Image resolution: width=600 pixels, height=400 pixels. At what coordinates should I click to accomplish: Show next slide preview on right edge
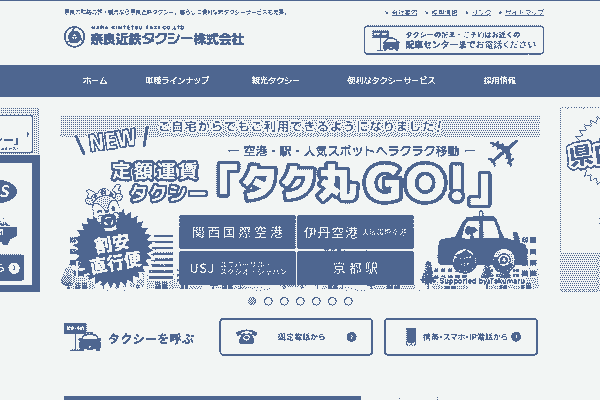580,200
